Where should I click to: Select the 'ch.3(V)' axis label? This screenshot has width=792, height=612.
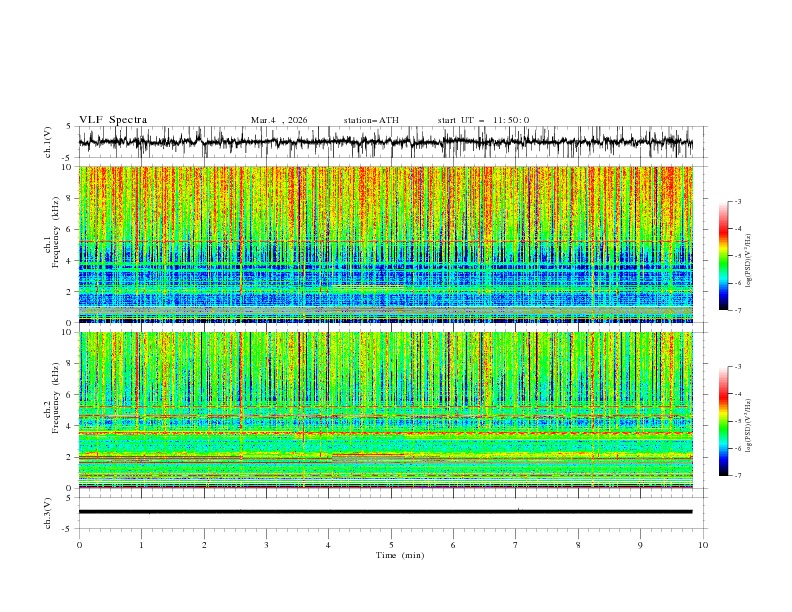[48, 513]
